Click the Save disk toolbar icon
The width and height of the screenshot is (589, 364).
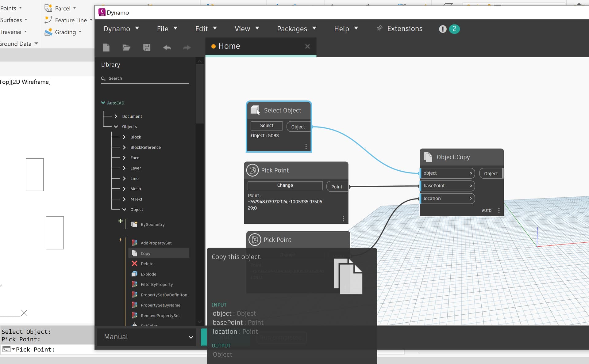pos(147,47)
